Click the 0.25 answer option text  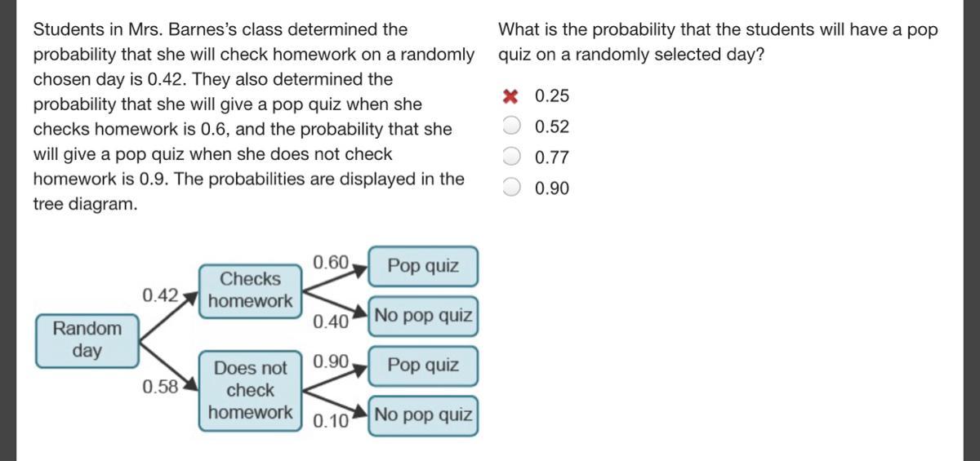552,96
